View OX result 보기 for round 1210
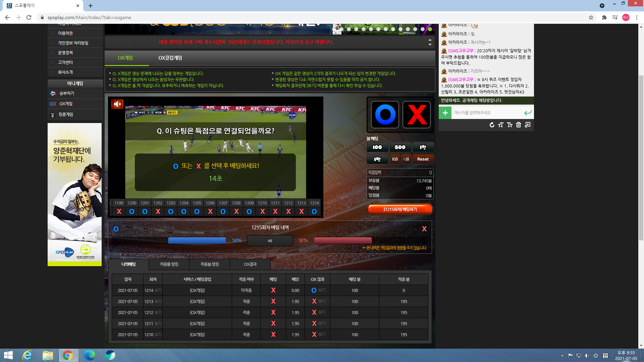The height and width of the screenshot is (362, 644). click(x=322, y=334)
